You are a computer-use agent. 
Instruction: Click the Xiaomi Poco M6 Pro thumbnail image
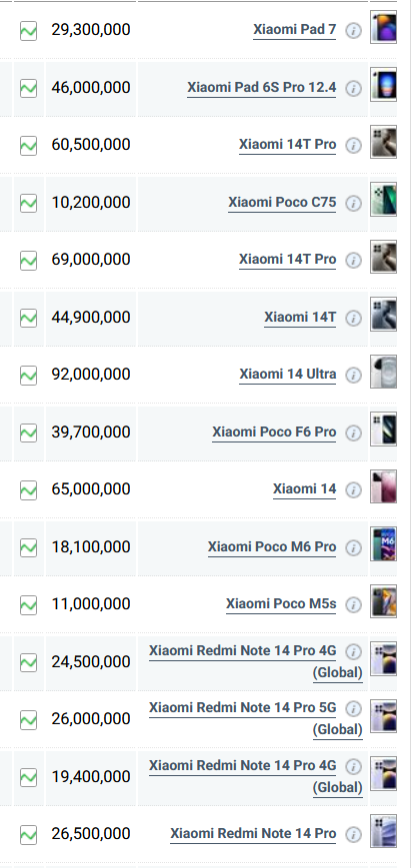(384, 544)
